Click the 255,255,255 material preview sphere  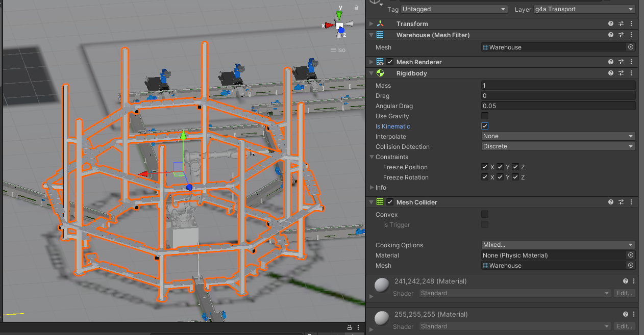(x=381, y=318)
